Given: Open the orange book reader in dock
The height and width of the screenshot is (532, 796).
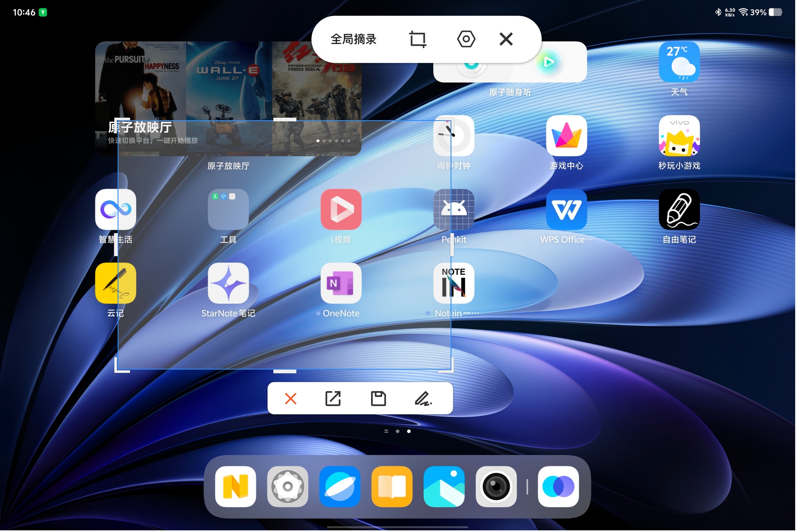Looking at the screenshot, I should click(x=392, y=486).
